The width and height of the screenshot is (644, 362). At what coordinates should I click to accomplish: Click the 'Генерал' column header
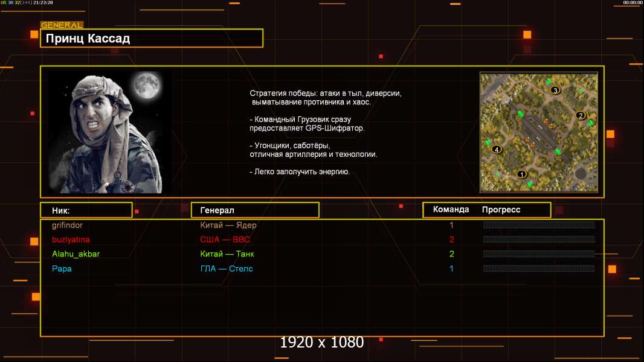click(x=255, y=211)
